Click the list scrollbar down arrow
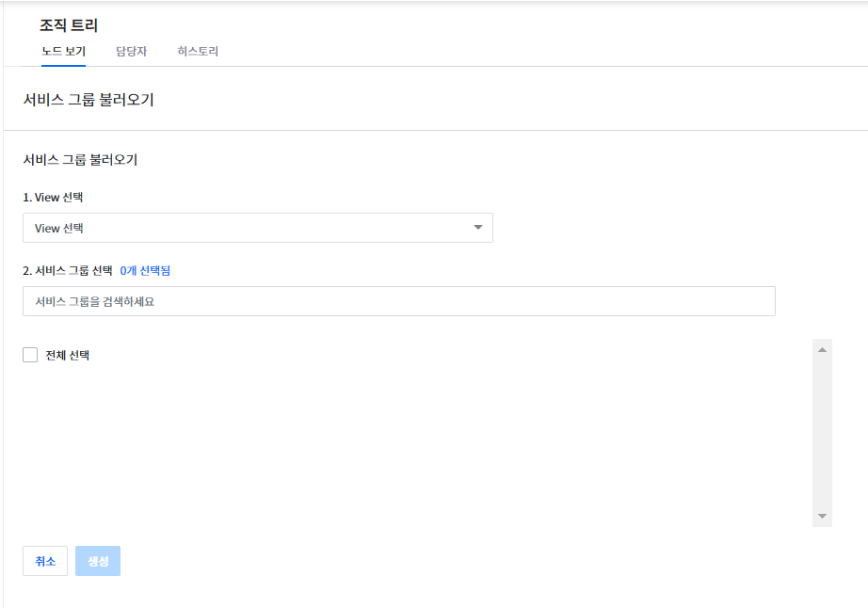Viewport: 868px width, 608px height. 822,516
